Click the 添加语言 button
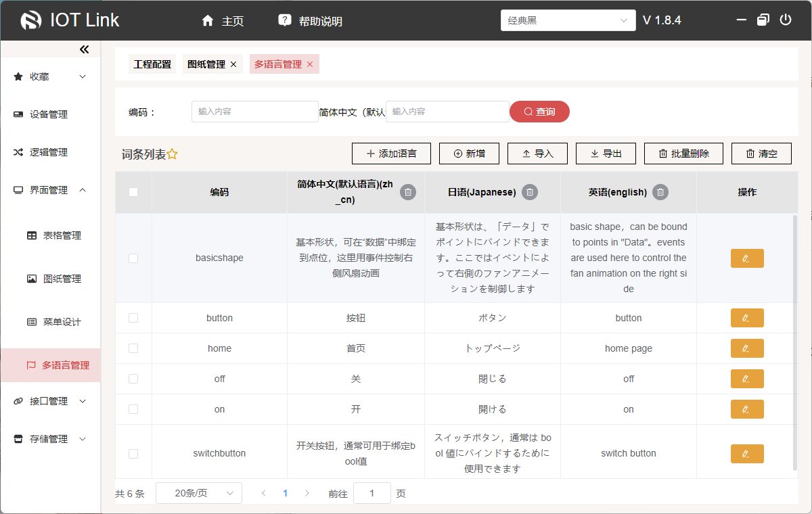812x514 pixels. (x=391, y=154)
